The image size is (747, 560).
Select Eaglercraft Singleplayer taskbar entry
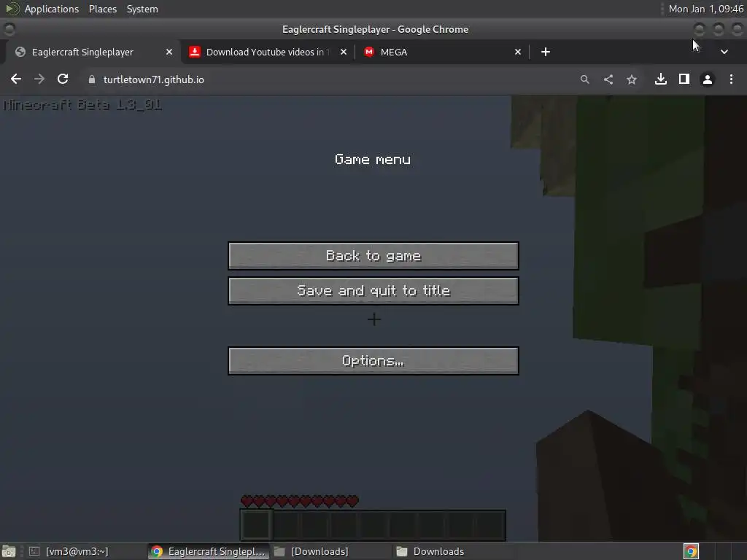(x=209, y=551)
